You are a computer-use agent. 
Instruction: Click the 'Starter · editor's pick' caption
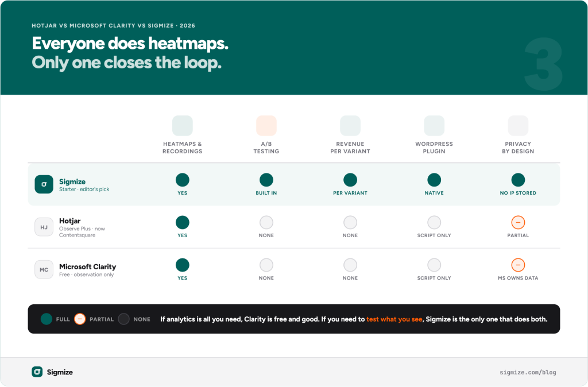(84, 189)
